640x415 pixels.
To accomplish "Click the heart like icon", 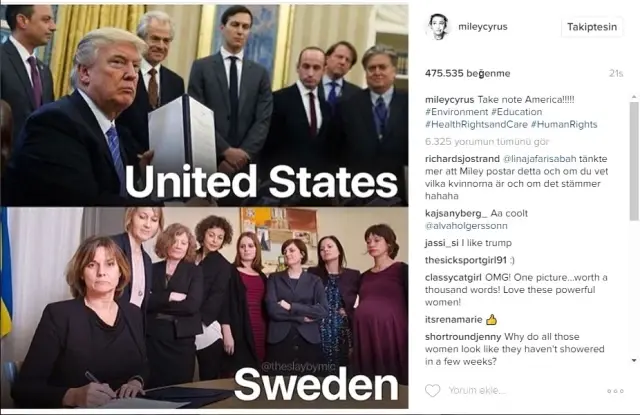I will point(433,391).
